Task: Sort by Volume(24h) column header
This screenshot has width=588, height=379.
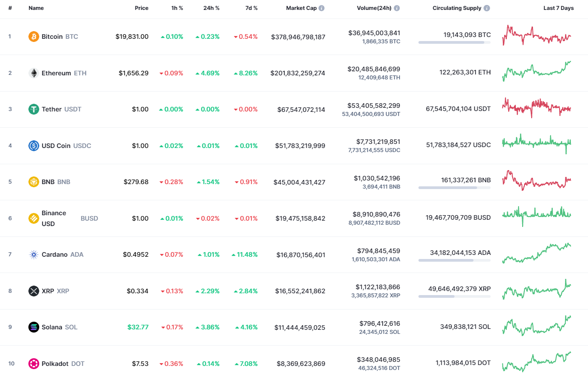Action: tap(374, 8)
